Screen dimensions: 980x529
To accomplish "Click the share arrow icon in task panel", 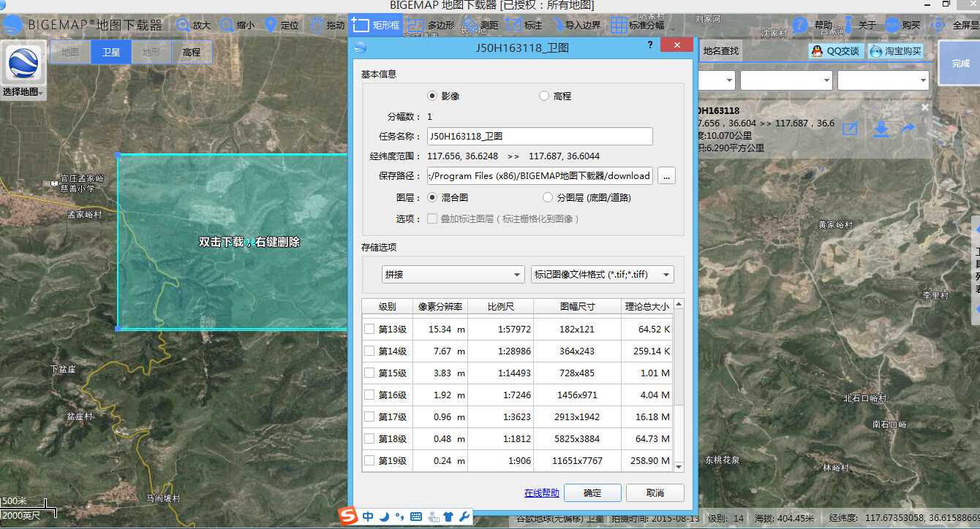I will [x=908, y=129].
